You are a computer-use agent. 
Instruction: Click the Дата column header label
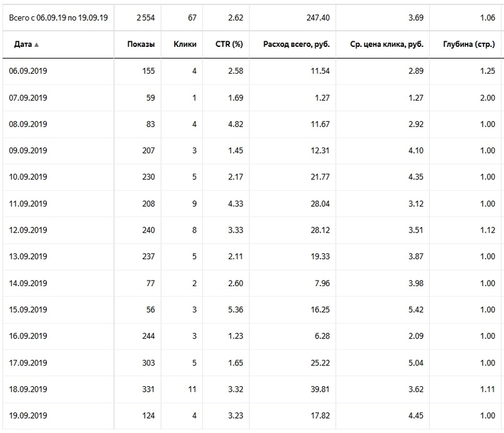(x=23, y=44)
